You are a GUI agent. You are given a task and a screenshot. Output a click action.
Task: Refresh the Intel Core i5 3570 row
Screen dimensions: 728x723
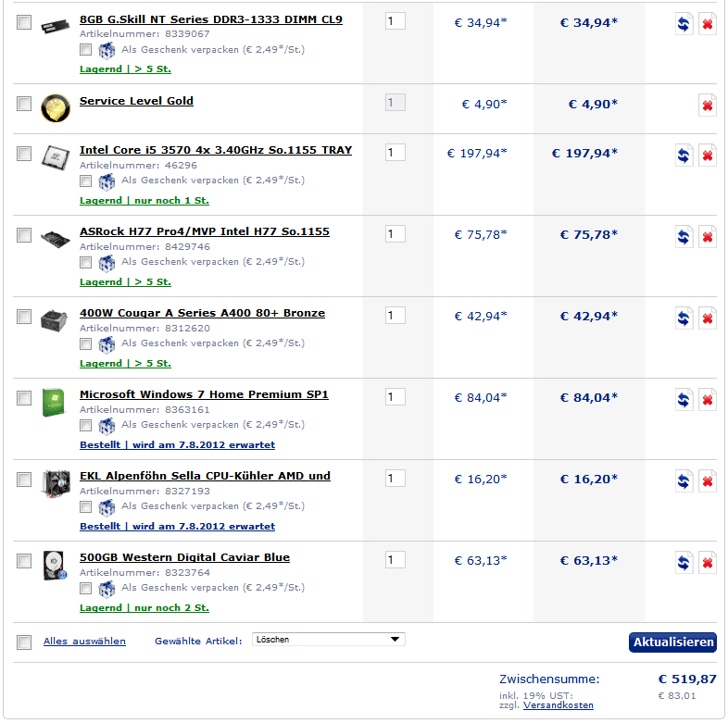click(x=684, y=156)
